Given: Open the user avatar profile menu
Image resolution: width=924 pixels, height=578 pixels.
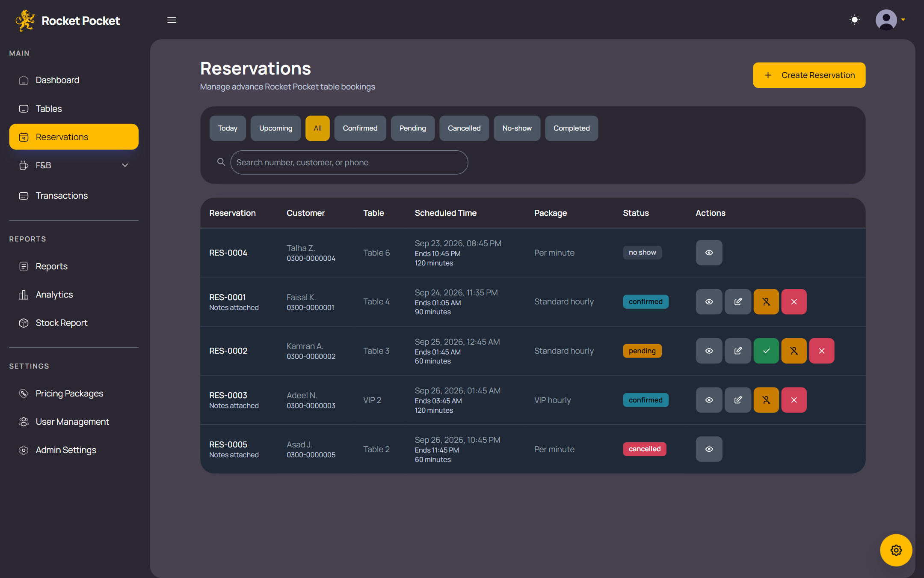Looking at the screenshot, I should click(890, 20).
